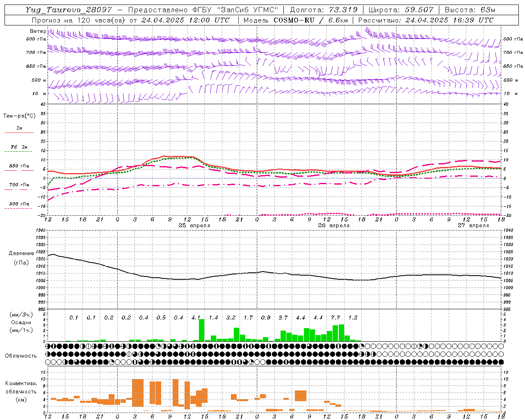Click the station title Yug_Taurovo_28097
Screen dimensions: 525x420
tap(69, 10)
